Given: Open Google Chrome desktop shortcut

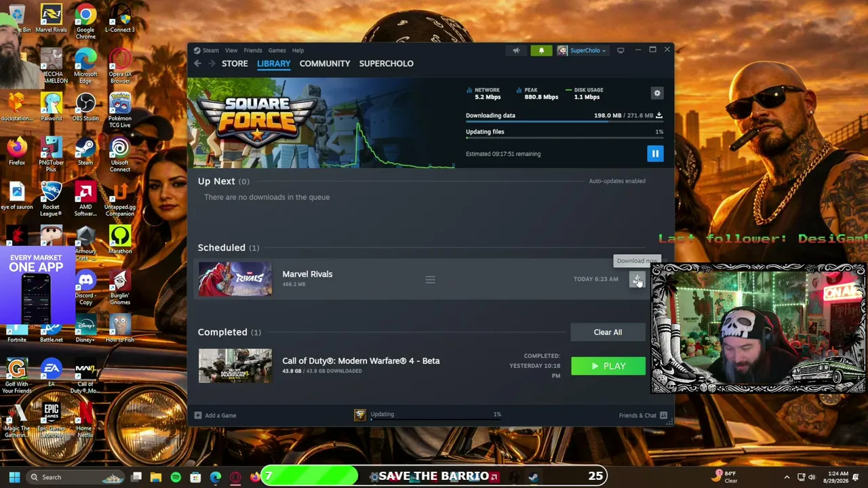Looking at the screenshot, I should [85, 22].
